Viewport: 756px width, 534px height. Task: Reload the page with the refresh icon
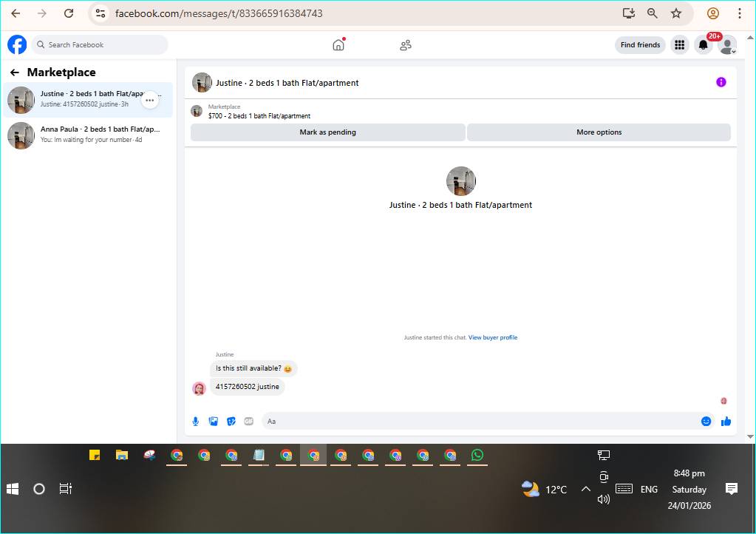point(69,13)
